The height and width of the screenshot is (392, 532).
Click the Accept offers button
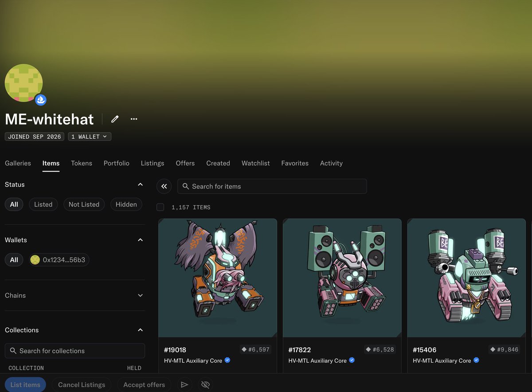click(x=144, y=384)
